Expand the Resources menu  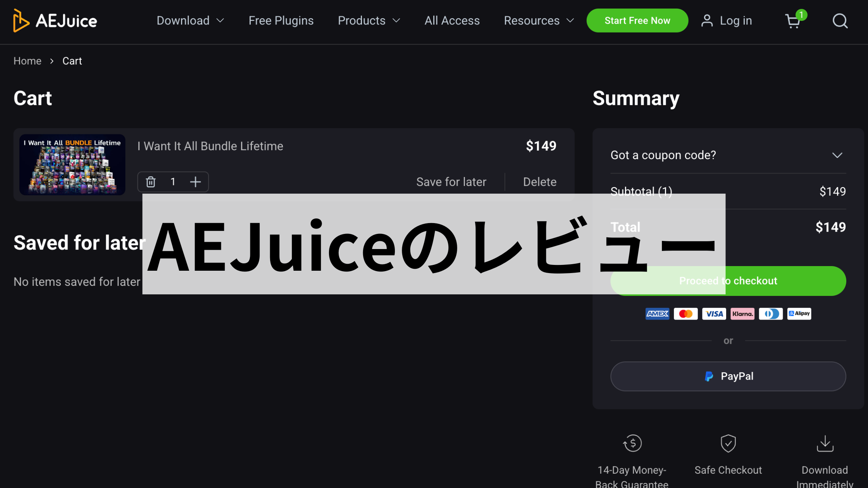coord(539,21)
